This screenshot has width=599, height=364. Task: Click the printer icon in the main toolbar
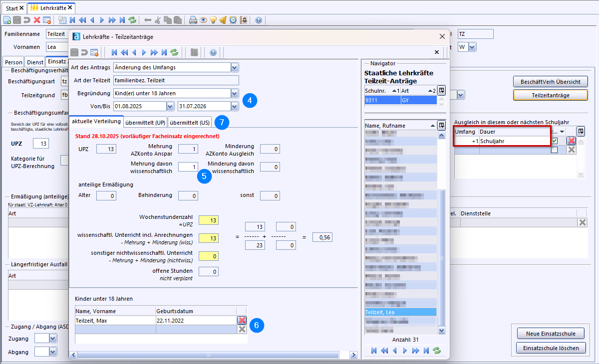(193, 20)
